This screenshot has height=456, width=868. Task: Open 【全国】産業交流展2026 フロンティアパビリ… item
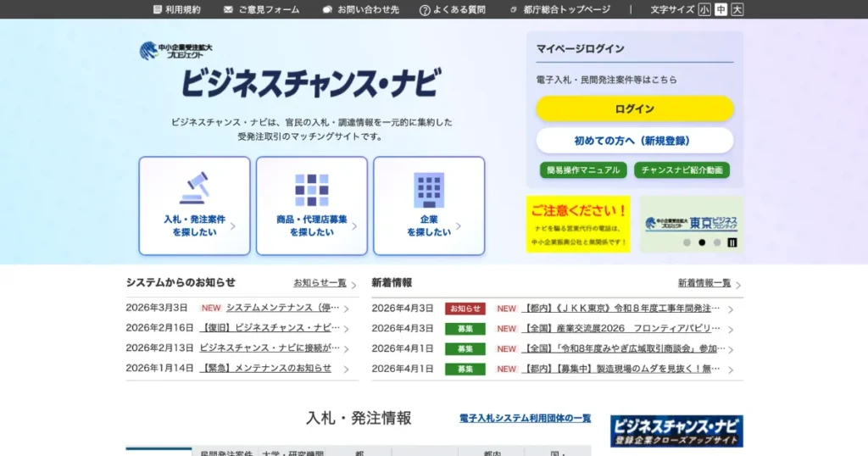[x=621, y=328]
